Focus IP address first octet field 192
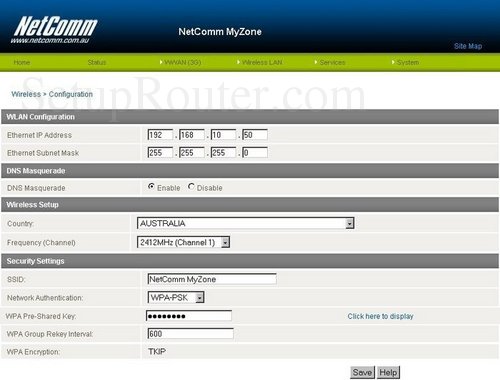 pyautogui.click(x=160, y=135)
